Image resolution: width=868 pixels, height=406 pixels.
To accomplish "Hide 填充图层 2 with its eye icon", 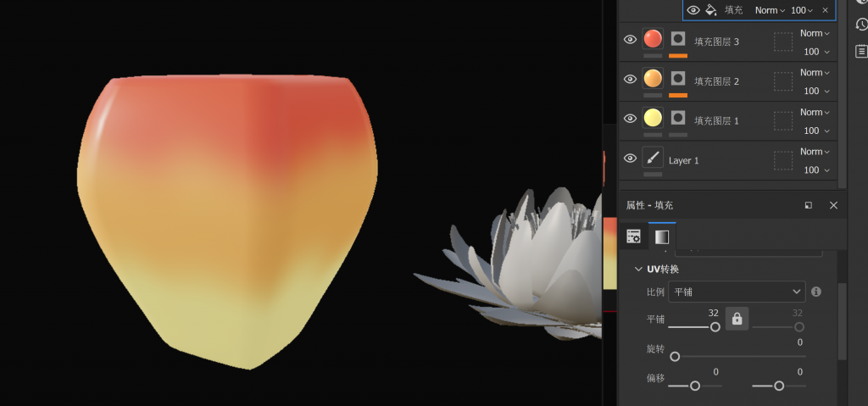I will (630, 79).
